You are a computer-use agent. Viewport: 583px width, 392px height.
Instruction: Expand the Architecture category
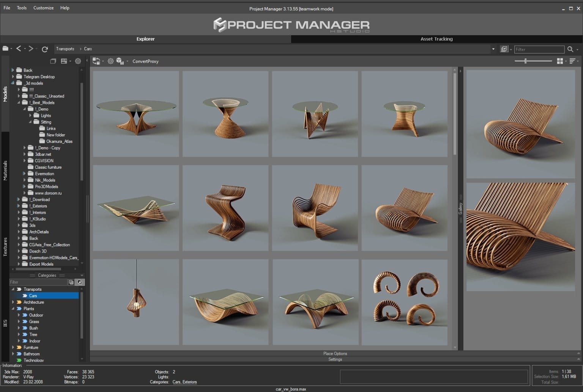(x=13, y=302)
